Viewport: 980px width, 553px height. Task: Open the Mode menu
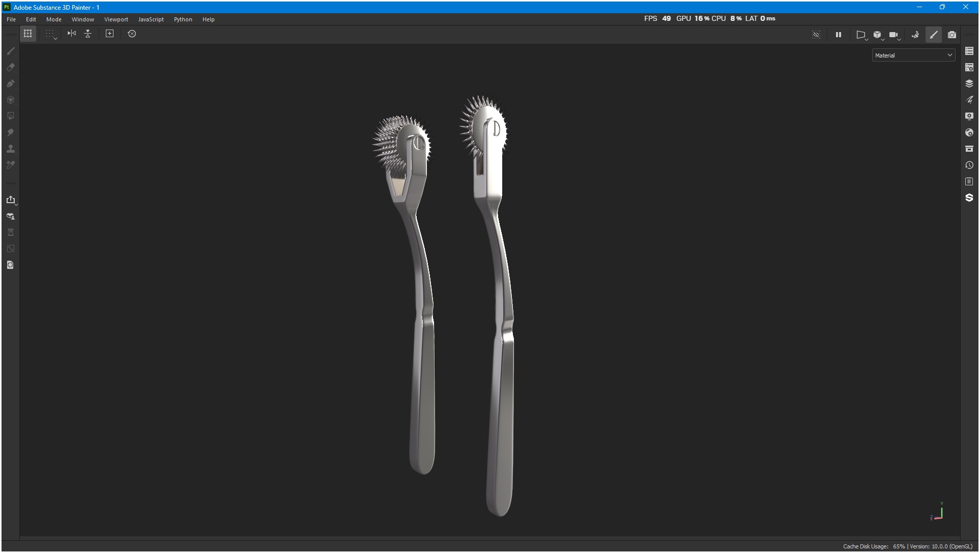[x=54, y=19]
